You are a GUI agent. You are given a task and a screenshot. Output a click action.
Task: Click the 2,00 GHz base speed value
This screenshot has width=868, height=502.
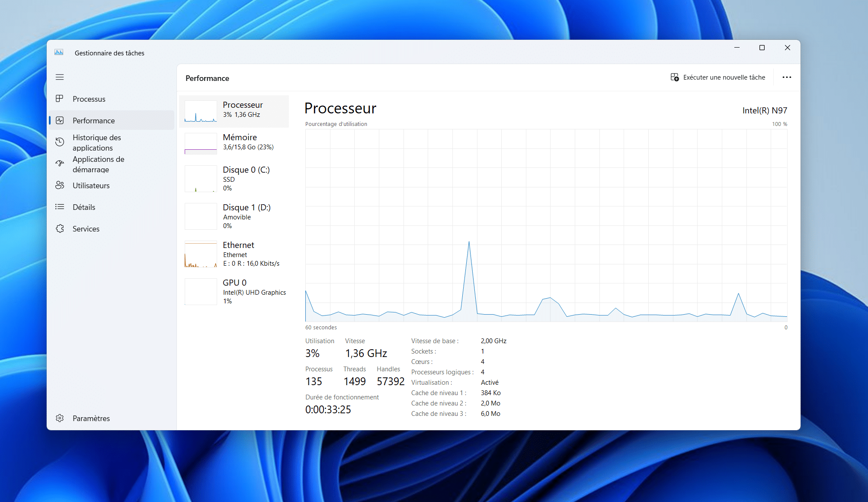point(493,341)
